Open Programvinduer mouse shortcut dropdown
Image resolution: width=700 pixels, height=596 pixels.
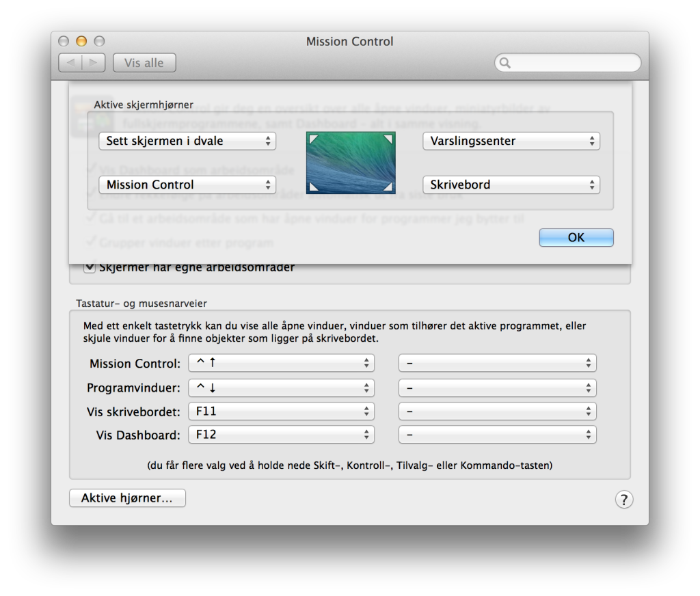click(x=498, y=388)
